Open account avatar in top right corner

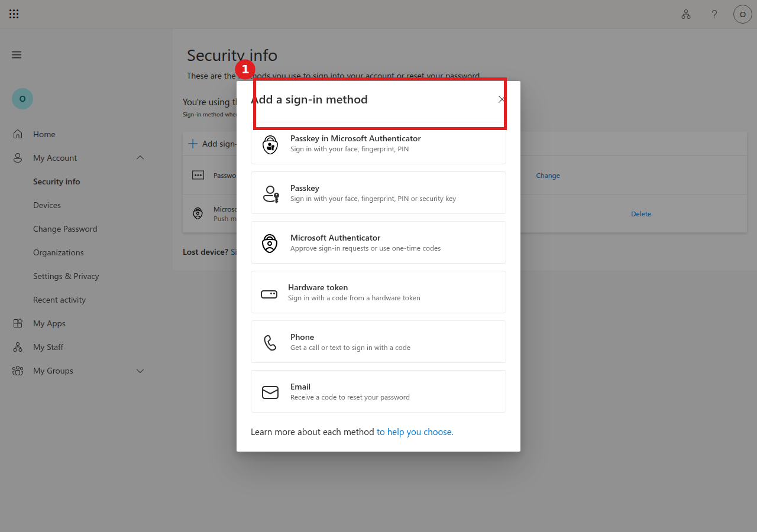pos(743,14)
